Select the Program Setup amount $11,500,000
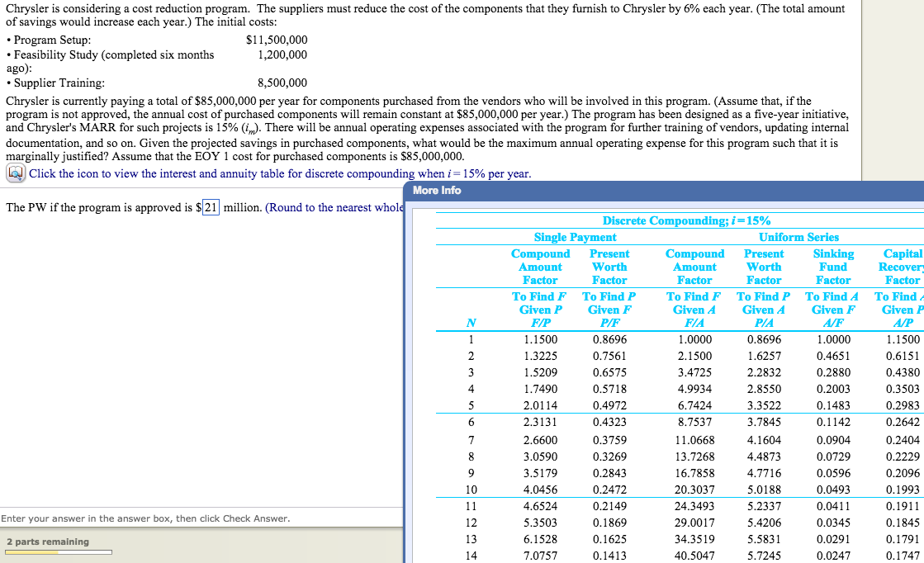This screenshot has width=924, height=563. (277, 40)
